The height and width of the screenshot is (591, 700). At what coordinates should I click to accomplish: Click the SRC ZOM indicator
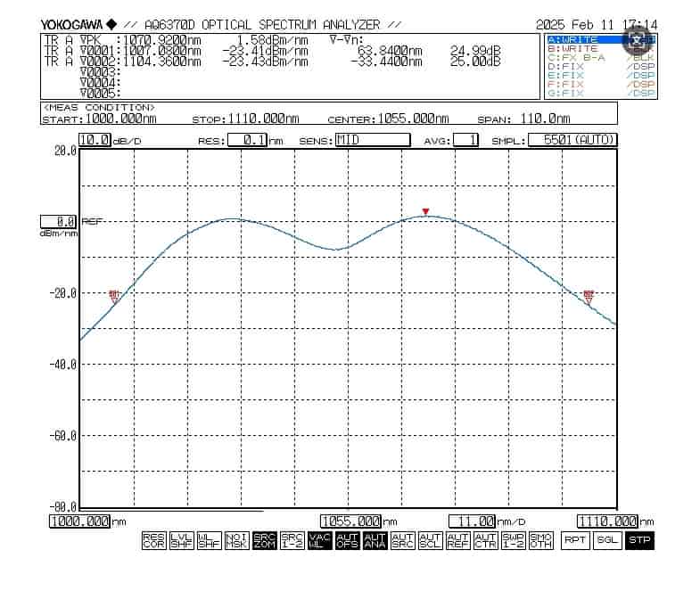[264, 539]
